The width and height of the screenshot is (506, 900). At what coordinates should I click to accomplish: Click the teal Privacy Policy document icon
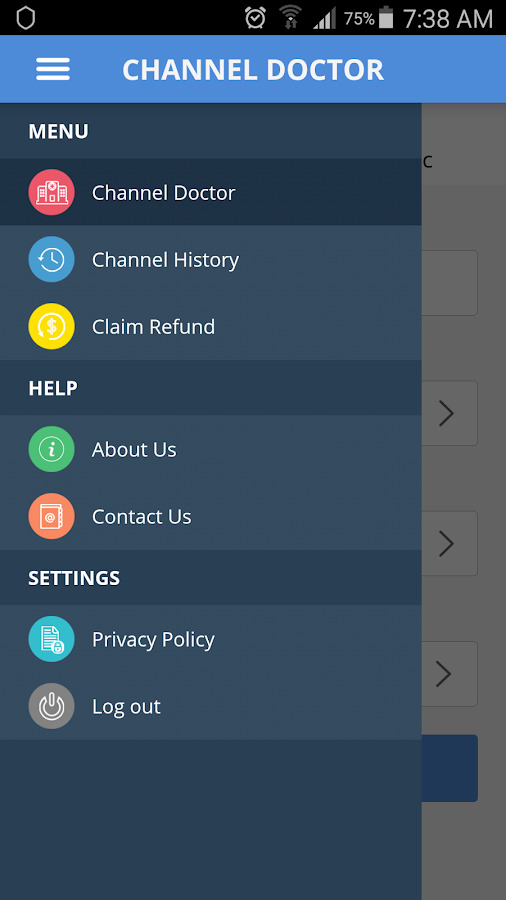click(x=52, y=639)
